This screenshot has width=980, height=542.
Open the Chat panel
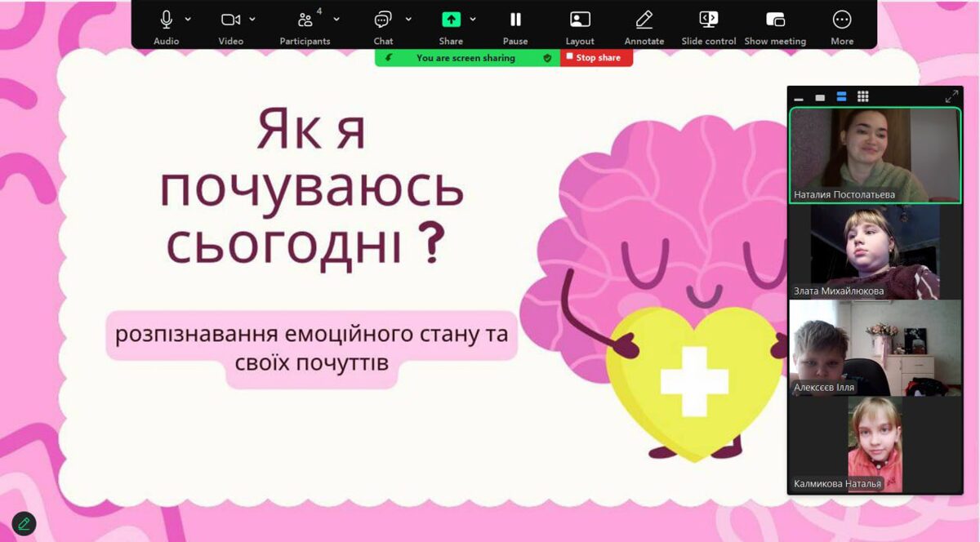382,20
